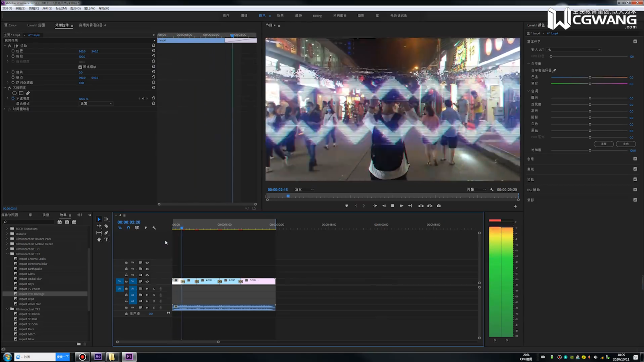Select the Selection tool arrow

coord(99,219)
